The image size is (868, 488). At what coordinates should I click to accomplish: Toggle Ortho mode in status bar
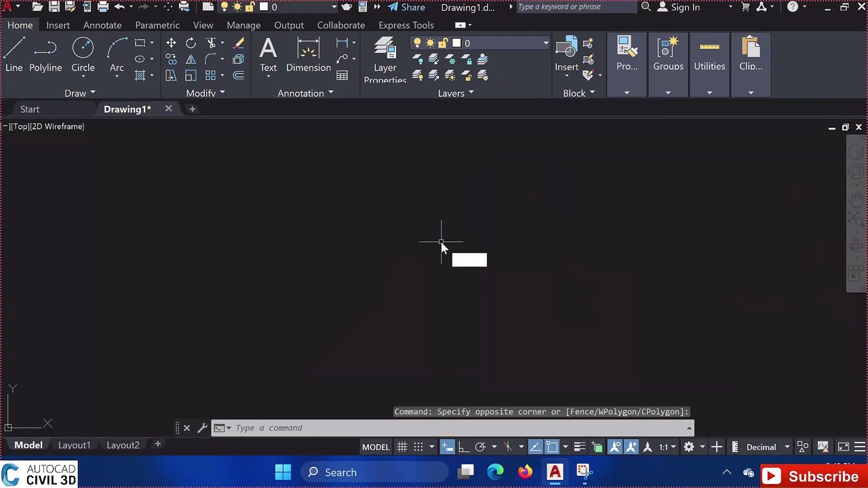pyautogui.click(x=464, y=447)
